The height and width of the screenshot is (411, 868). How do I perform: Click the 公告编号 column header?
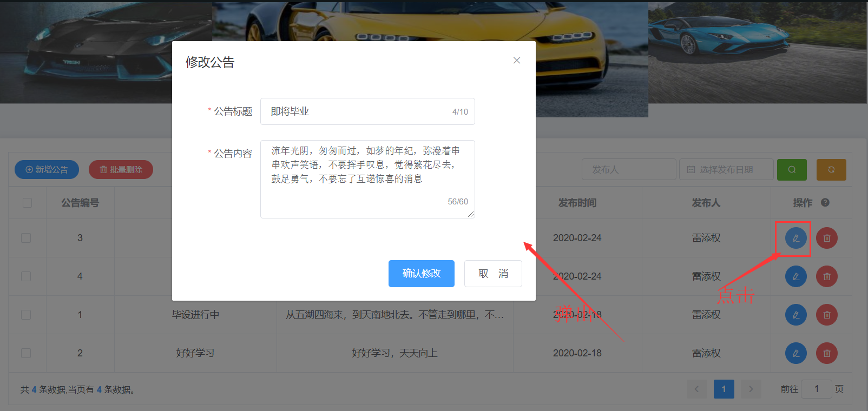point(80,203)
